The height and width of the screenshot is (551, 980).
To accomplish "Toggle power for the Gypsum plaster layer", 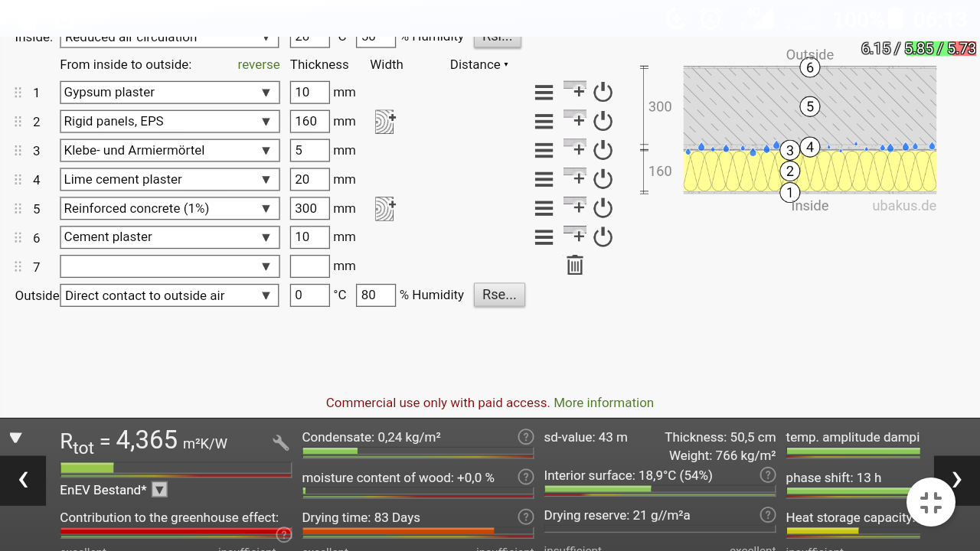I will point(603,92).
